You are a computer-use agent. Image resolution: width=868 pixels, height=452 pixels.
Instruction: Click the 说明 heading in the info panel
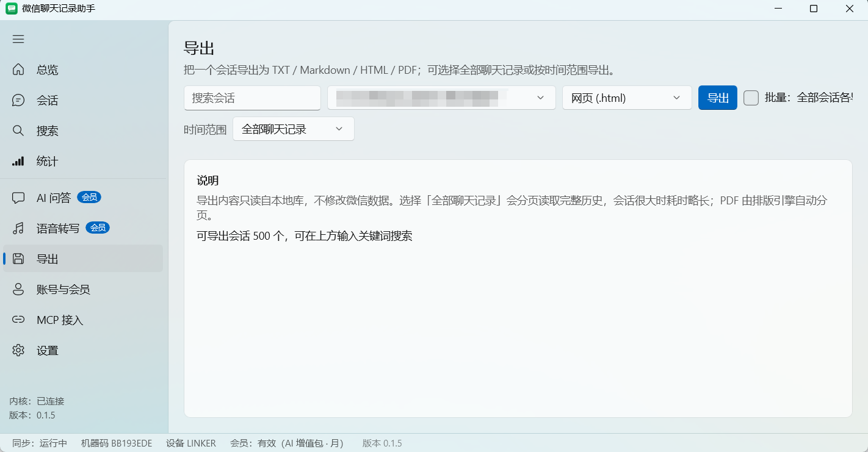pos(208,181)
